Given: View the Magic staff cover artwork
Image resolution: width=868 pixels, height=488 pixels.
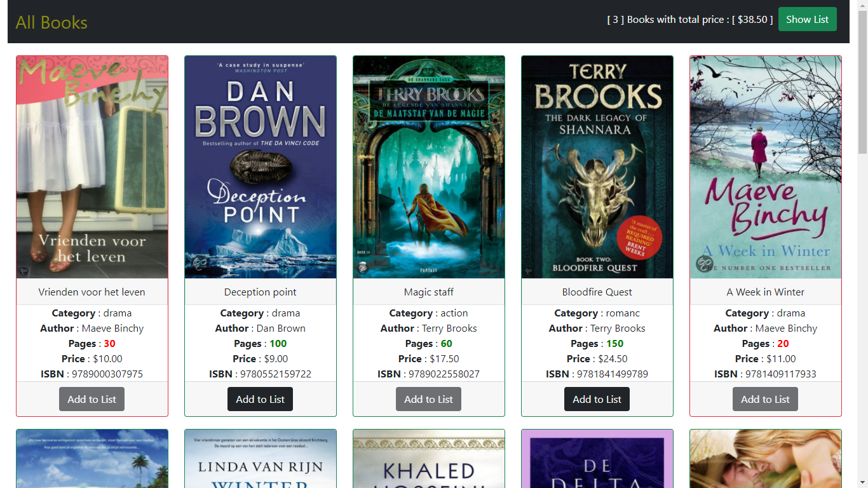Looking at the screenshot, I should [429, 167].
